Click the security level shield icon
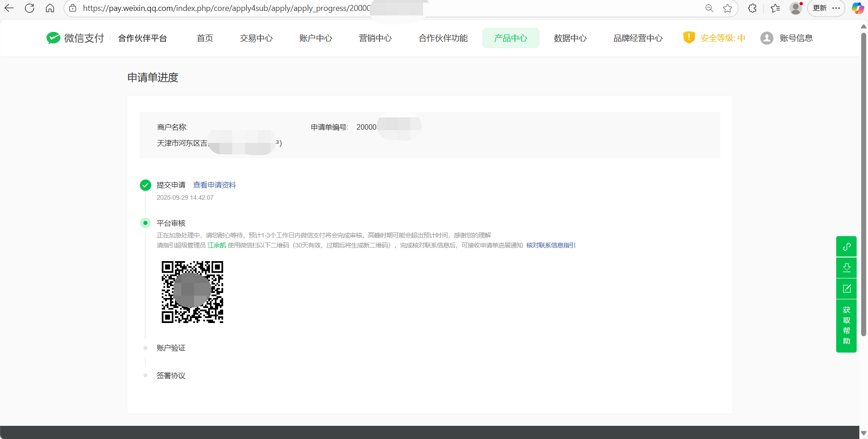This screenshot has height=439, width=868. 689,38
